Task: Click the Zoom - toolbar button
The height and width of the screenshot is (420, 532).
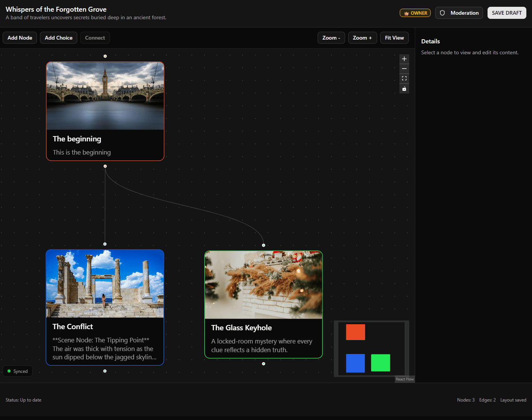Action: pyautogui.click(x=331, y=38)
